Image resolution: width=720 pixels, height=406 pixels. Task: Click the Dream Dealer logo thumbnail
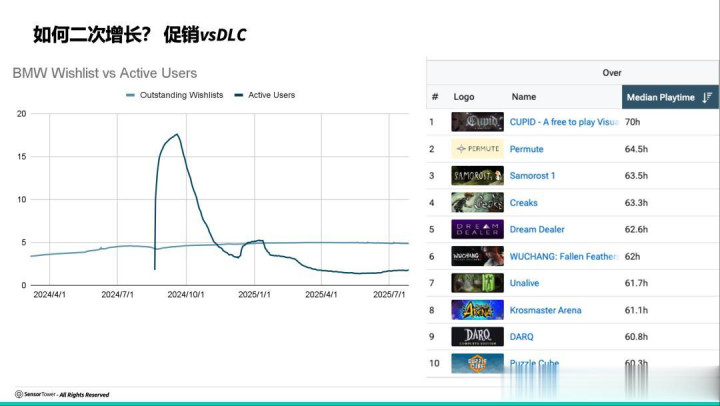tap(477, 229)
